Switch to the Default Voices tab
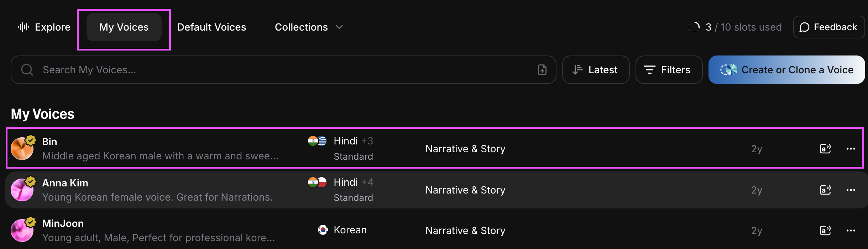 (211, 27)
